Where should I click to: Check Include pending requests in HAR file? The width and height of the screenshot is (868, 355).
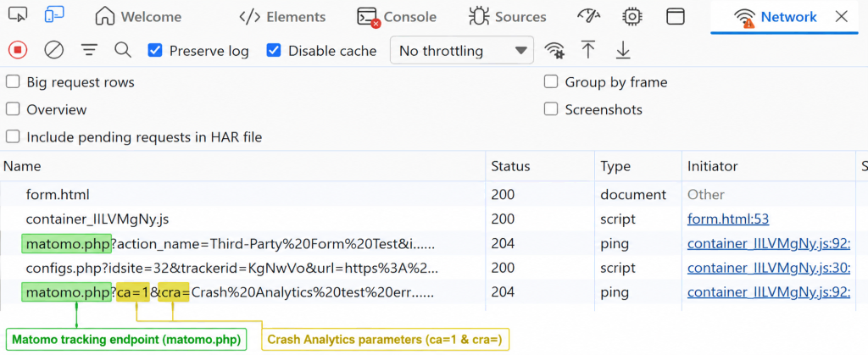12,136
